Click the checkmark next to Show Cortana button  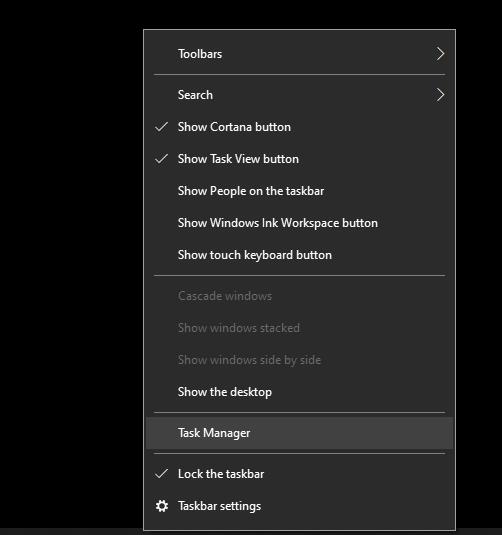tap(161, 127)
